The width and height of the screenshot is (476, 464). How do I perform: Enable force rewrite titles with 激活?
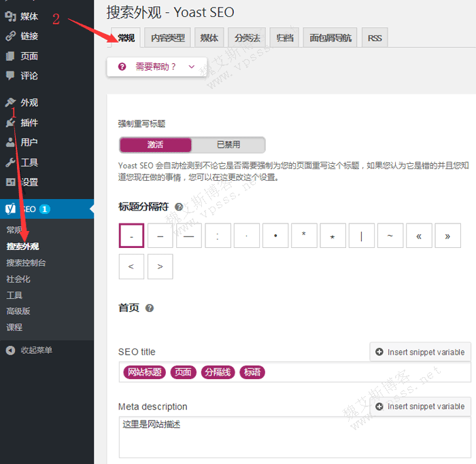pyautogui.click(x=156, y=145)
